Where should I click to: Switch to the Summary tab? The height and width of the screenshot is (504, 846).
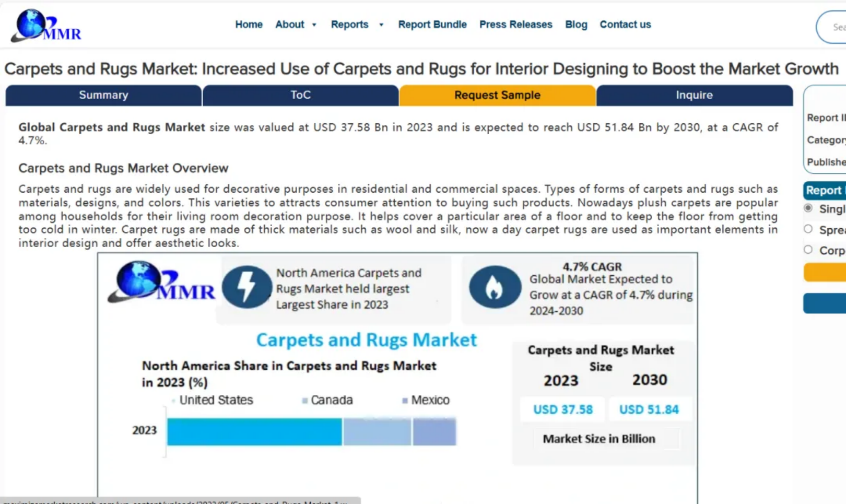pos(103,95)
